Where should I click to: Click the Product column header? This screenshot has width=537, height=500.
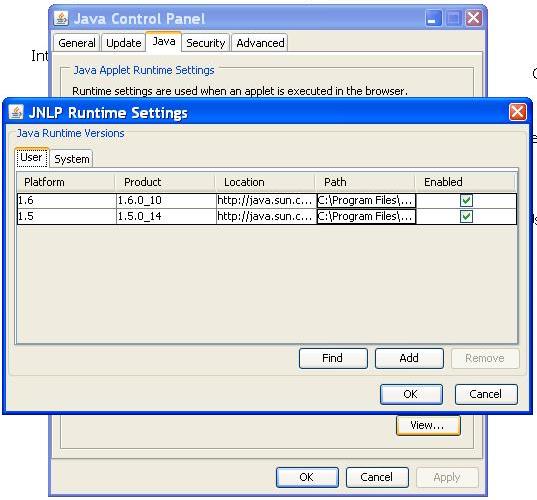click(165, 182)
